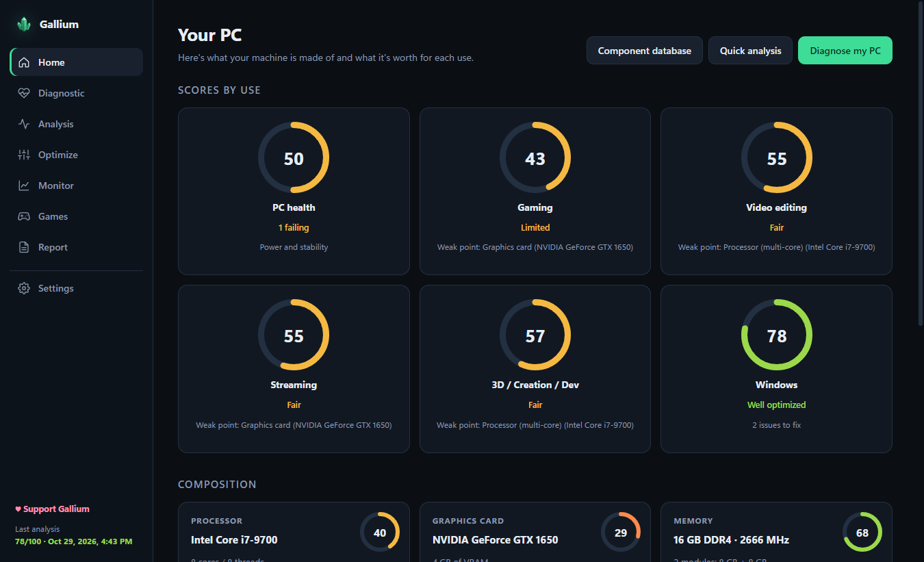Viewport: 924px width, 562px height.
Task: Open the Optimize page
Action: [x=76, y=155]
